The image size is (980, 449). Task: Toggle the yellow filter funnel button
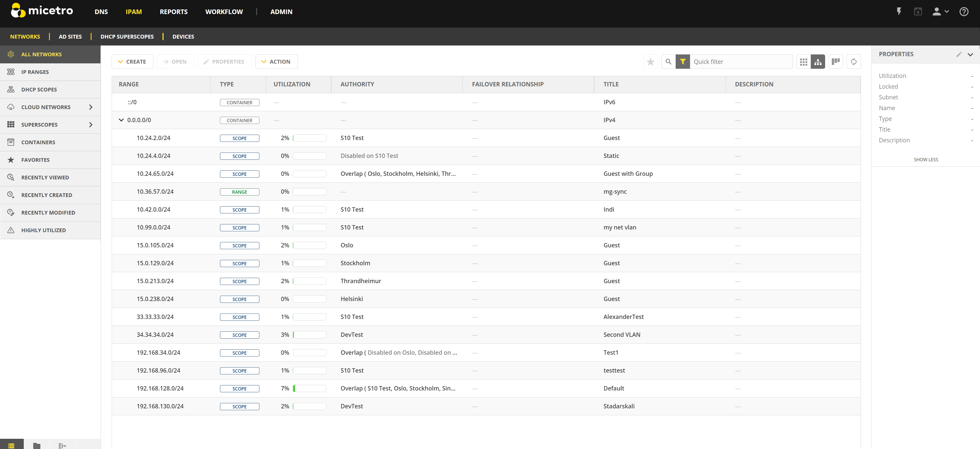[x=683, y=62]
